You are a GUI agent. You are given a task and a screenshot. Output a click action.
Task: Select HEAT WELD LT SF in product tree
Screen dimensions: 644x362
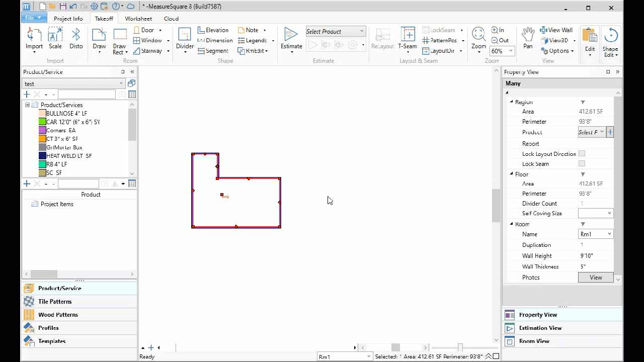tap(68, 156)
